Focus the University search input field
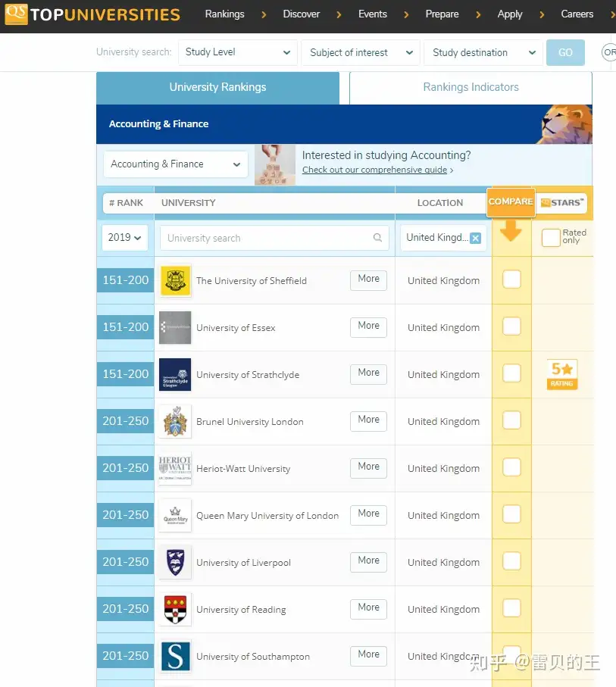 (x=274, y=238)
